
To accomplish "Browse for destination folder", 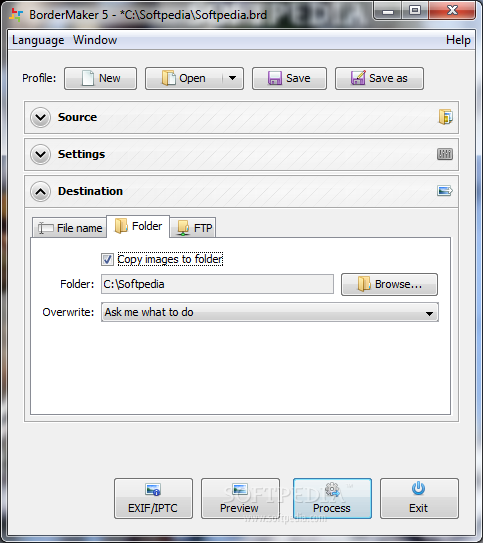I will 389,284.
